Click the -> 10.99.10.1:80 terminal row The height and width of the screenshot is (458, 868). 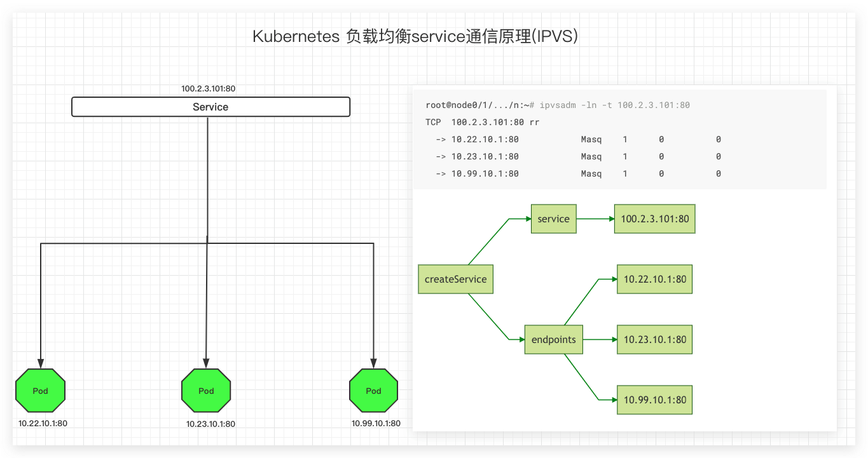click(x=578, y=173)
